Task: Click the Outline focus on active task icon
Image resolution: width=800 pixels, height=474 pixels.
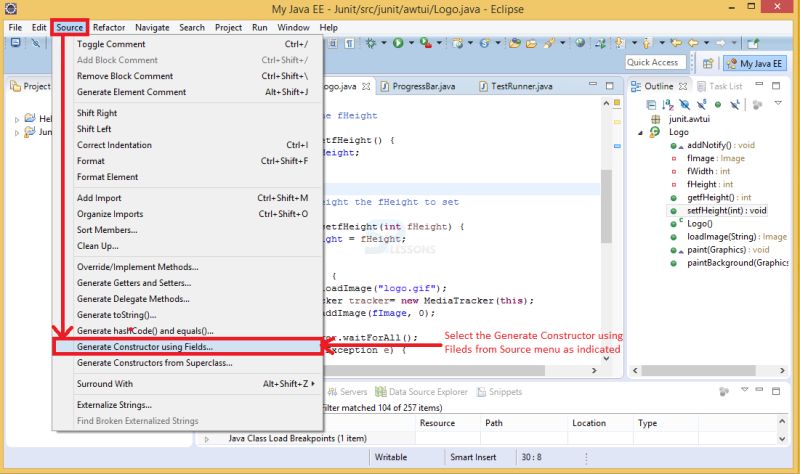Action: pos(758,105)
